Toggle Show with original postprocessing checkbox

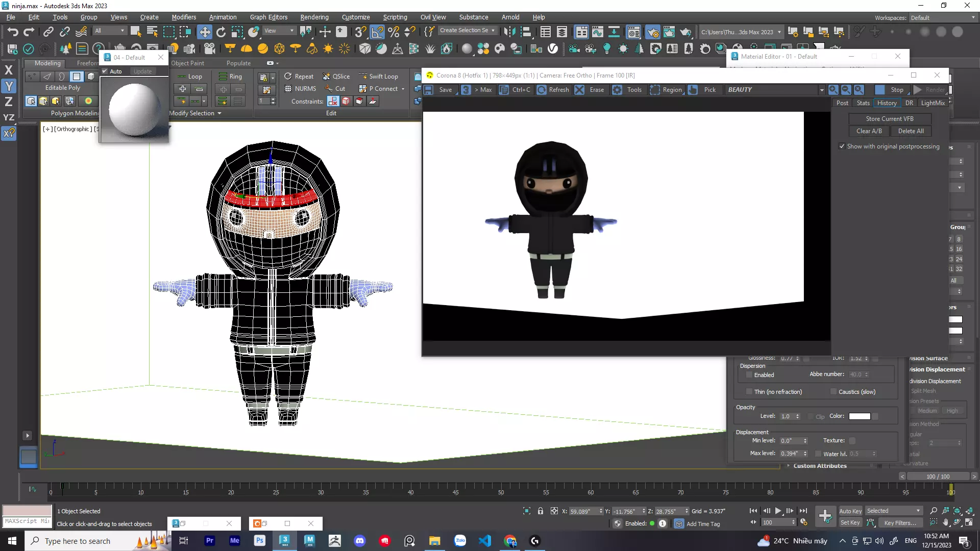[842, 146]
